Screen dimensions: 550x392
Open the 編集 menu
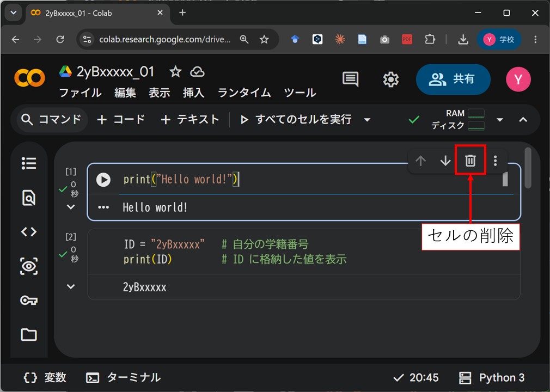point(125,93)
